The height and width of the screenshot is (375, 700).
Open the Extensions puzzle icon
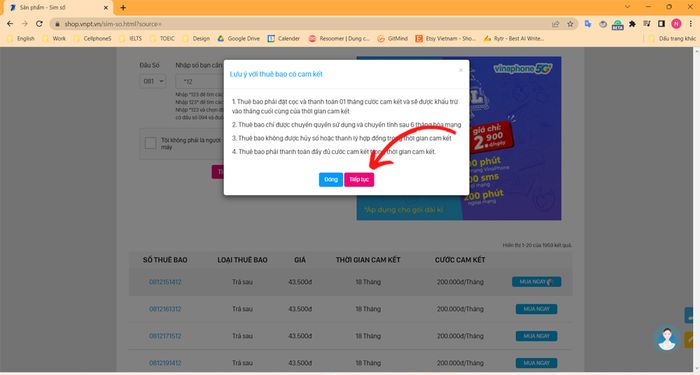click(x=632, y=24)
